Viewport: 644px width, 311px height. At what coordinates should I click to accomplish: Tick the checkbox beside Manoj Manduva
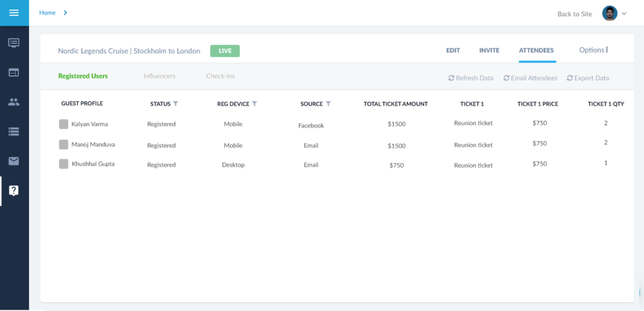click(x=64, y=145)
